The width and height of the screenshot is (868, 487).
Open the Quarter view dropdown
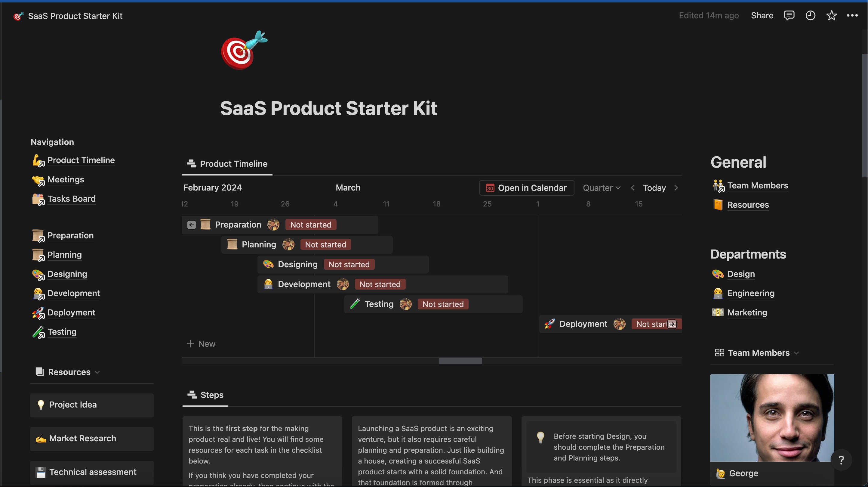click(x=602, y=188)
